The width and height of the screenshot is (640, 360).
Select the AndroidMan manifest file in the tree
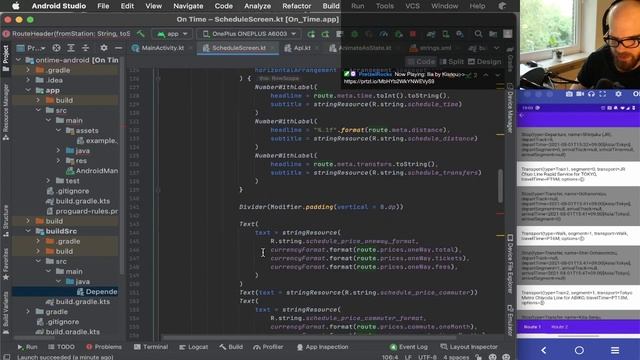[x=92, y=171]
